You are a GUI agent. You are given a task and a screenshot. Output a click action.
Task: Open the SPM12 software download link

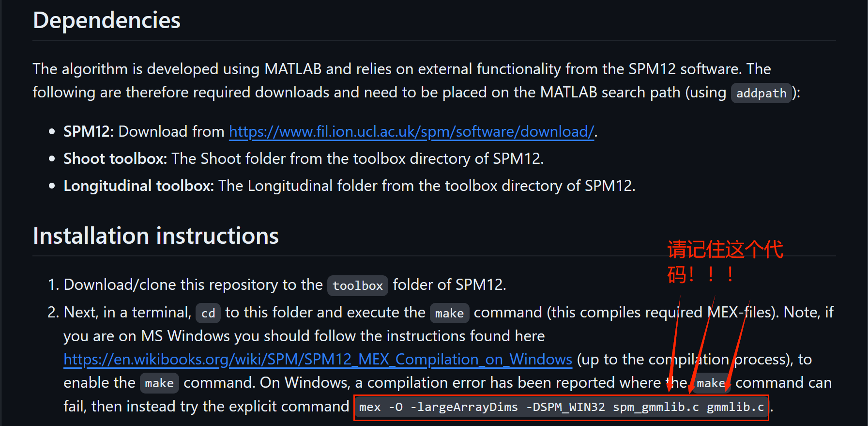[411, 131]
